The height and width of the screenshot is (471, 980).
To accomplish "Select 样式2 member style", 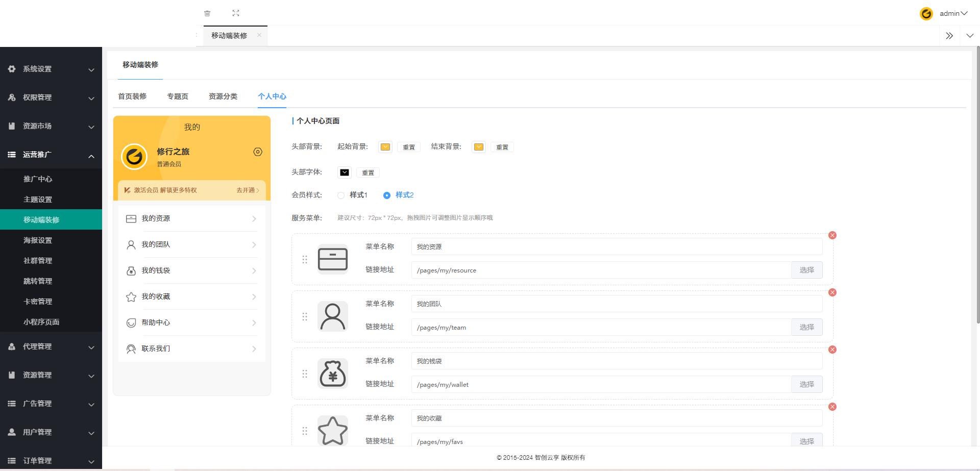I will tap(387, 195).
